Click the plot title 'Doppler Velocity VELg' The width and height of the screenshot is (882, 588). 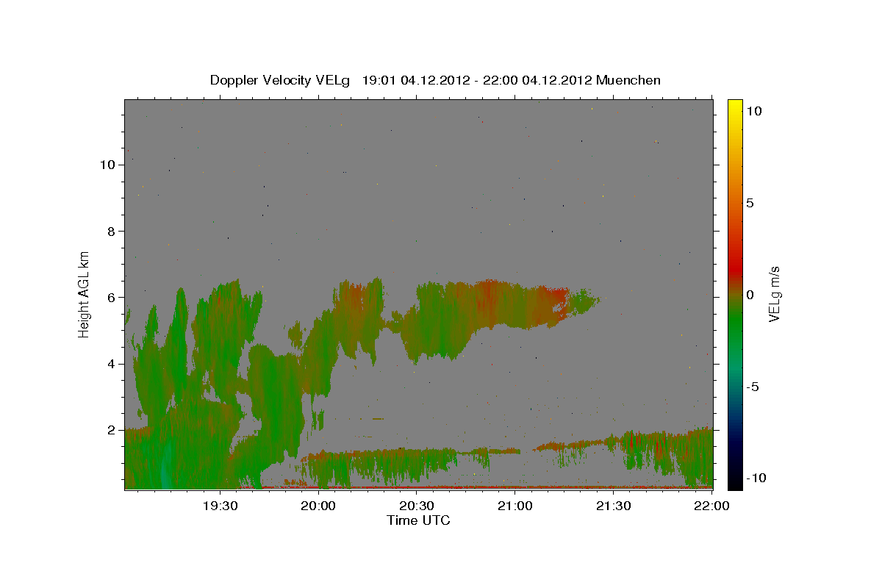click(x=281, y=80)
